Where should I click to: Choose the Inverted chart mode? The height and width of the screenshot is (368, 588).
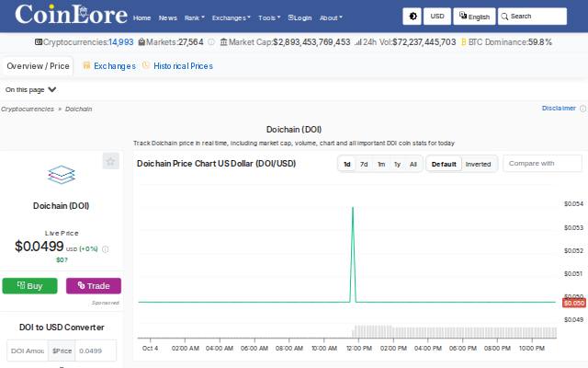(478, 164)
